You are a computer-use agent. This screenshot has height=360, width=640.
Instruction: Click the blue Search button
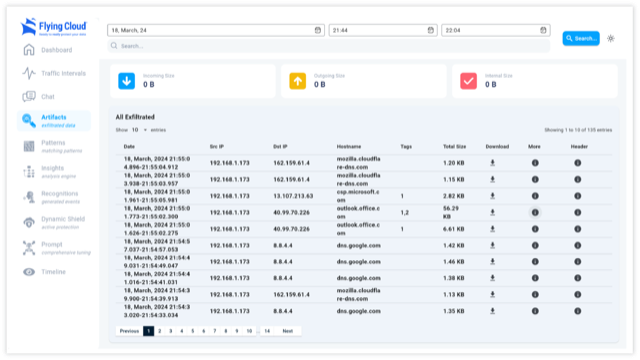click(581, 38)
